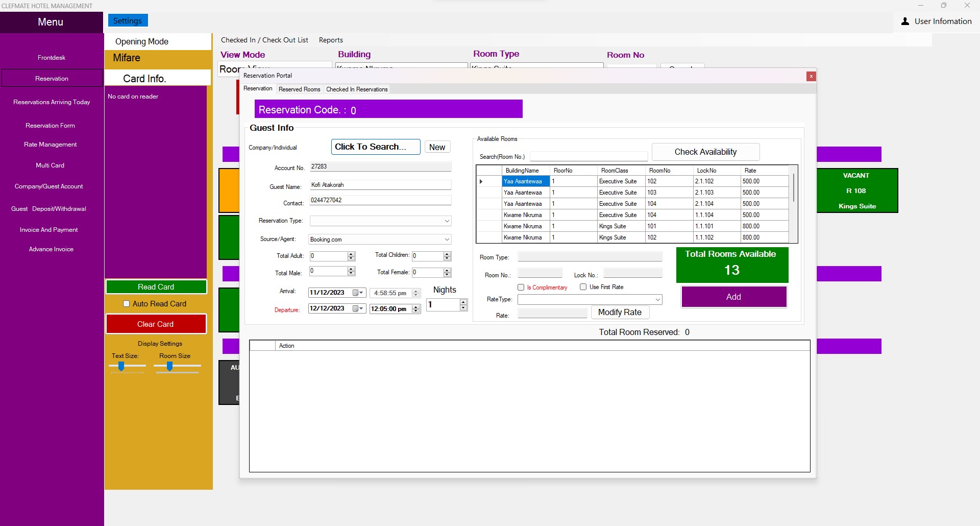
Task: Switch to the Reserved Rooms tab
Action: tap(300, 89)
